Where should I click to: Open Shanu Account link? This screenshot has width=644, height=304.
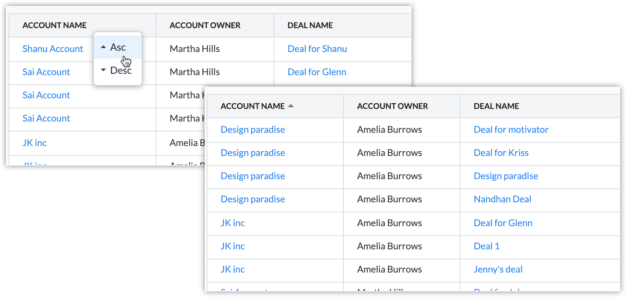coord(53,49)
